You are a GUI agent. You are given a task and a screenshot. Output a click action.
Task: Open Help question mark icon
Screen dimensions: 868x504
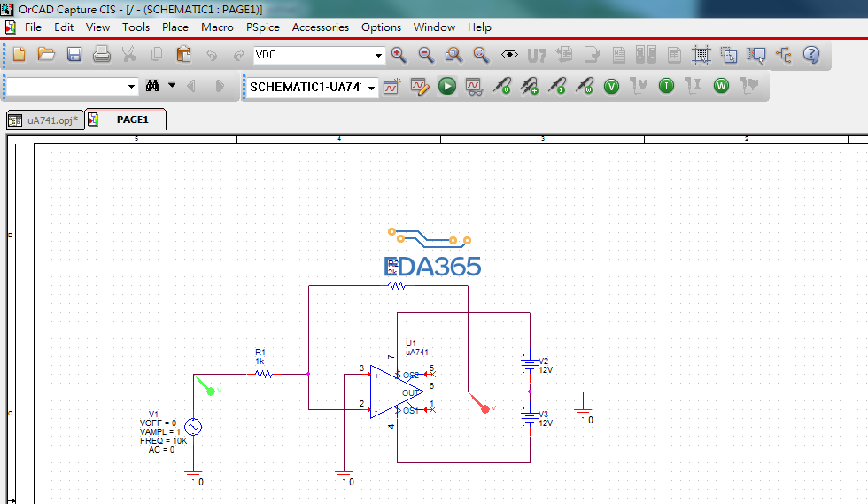click(x=811, y=54)
